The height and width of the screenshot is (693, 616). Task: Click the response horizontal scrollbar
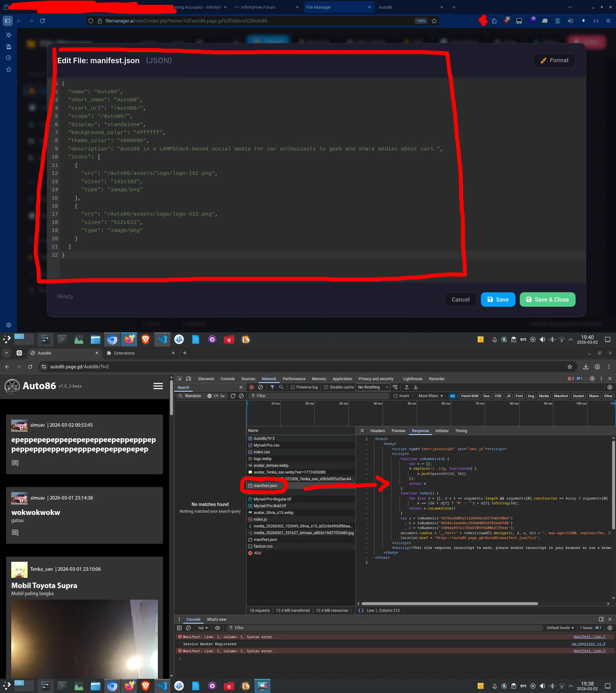(x=449, y=603)
